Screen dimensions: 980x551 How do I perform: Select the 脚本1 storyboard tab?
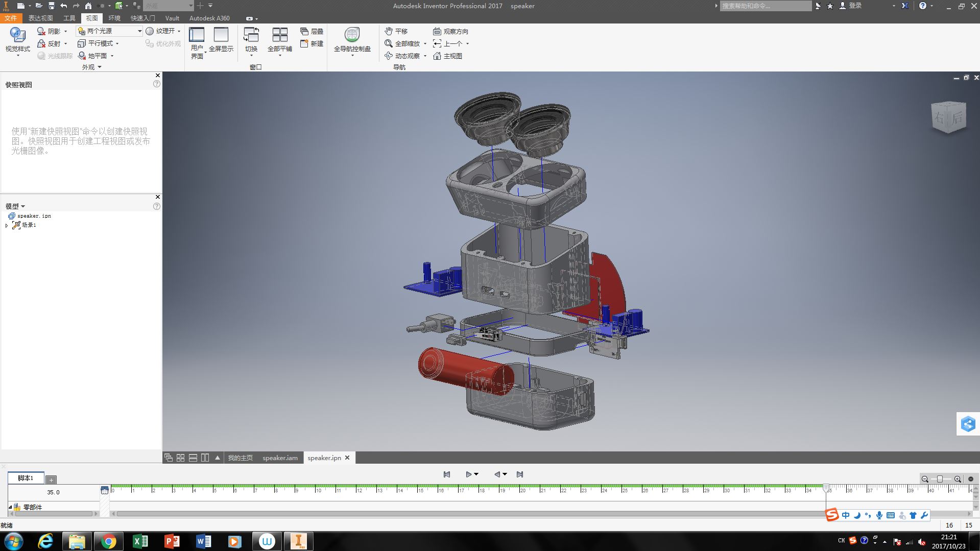pyautogui.click(x=26, y=478)
